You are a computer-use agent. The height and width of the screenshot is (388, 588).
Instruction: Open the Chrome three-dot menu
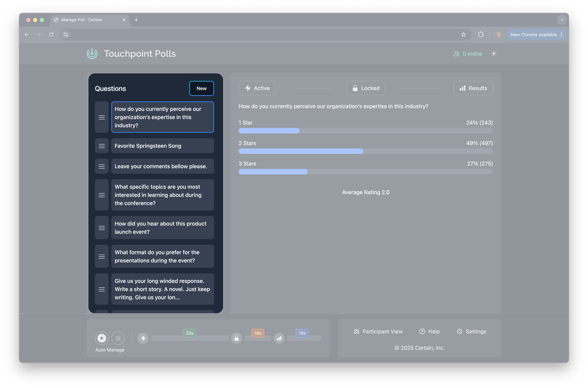(x=562, y=34)
